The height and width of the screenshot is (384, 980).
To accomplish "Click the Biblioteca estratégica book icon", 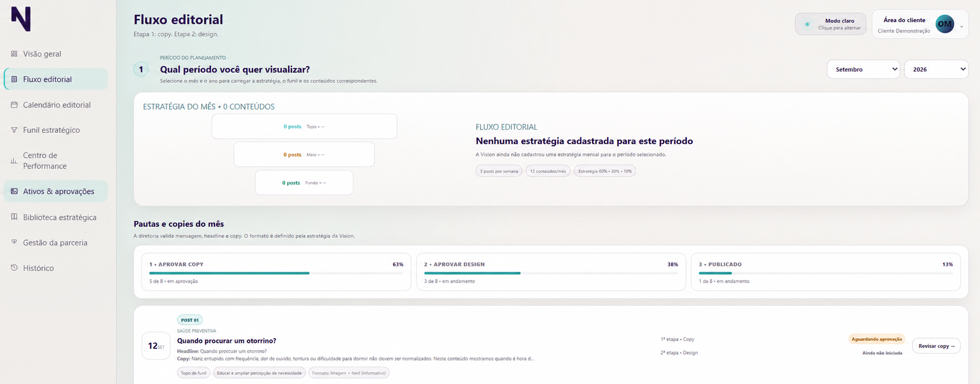I will (14, 217).
